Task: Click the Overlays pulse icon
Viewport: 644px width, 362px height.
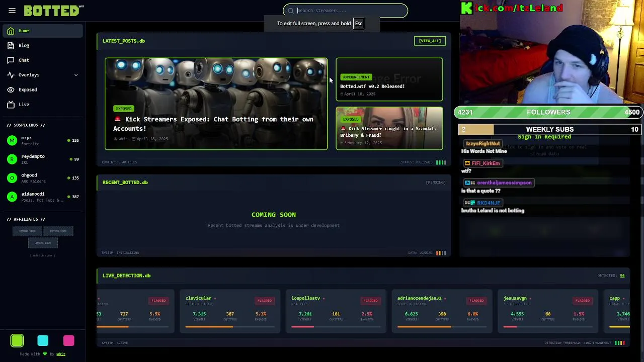Action: click(x=11, y=75)
